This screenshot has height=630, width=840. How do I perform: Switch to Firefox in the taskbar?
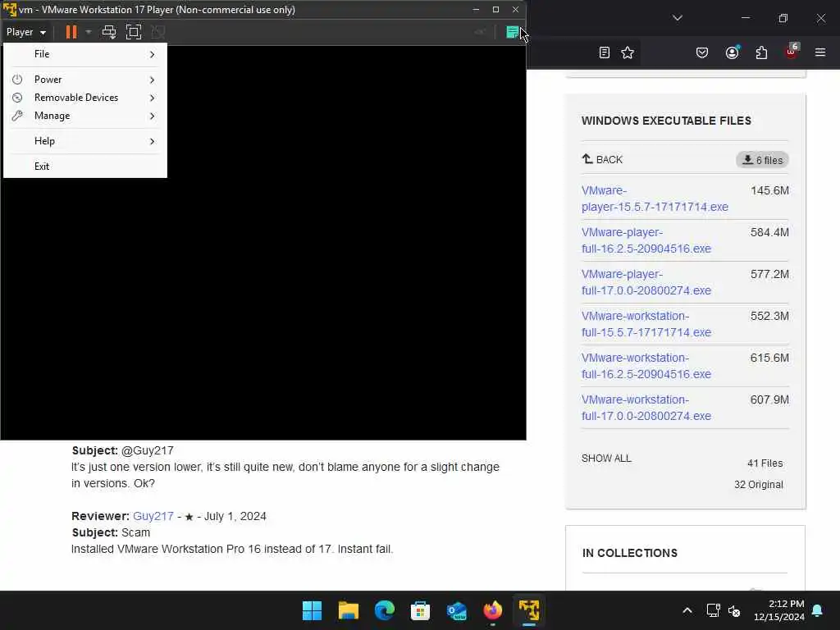point(492,610)
